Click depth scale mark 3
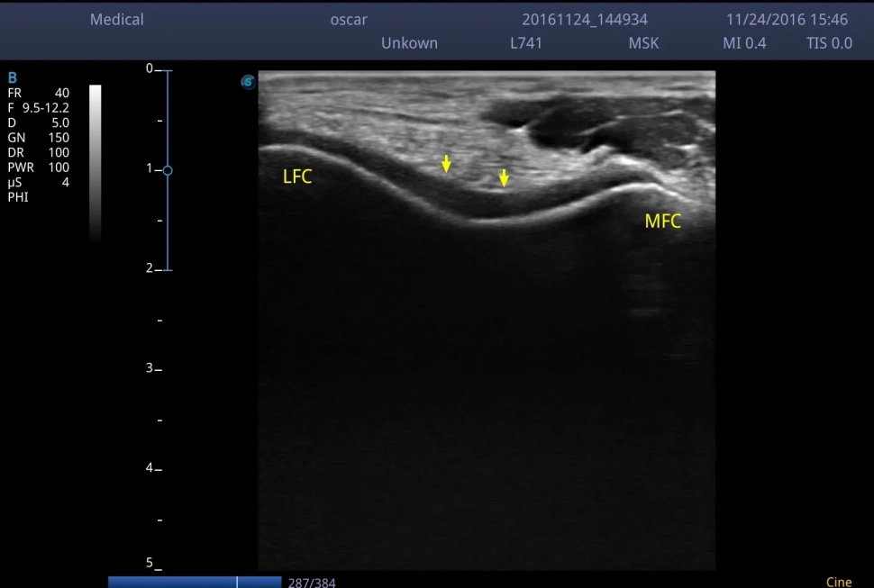Image resolution: width=874 pixels, height=588 pixels. (150, 367)
